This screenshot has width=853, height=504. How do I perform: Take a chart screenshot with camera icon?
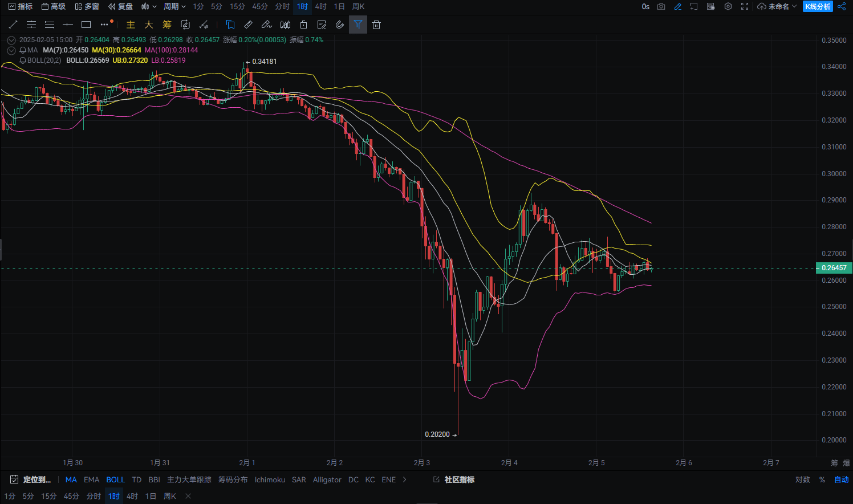[x=661, y=6]
